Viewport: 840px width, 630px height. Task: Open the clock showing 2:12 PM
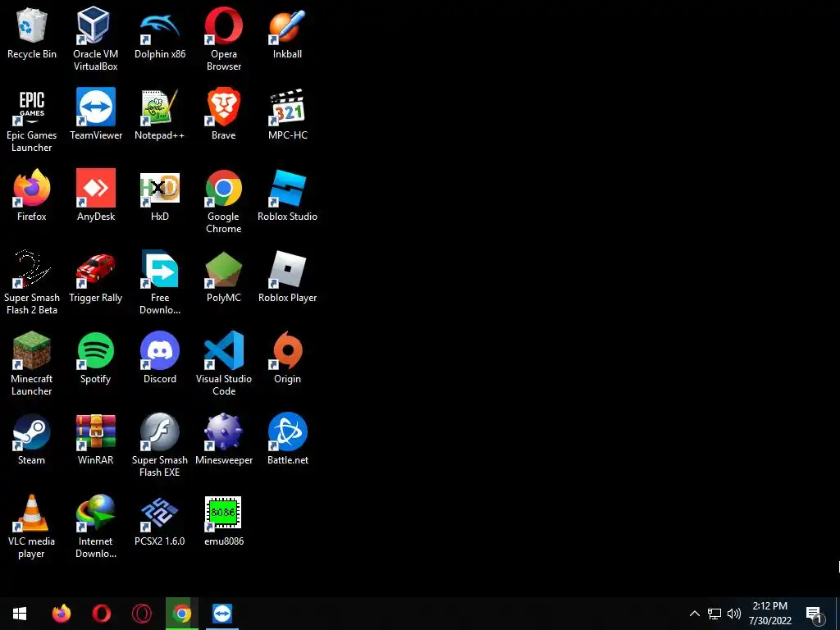pyautogui.click(x=769, y=614)
